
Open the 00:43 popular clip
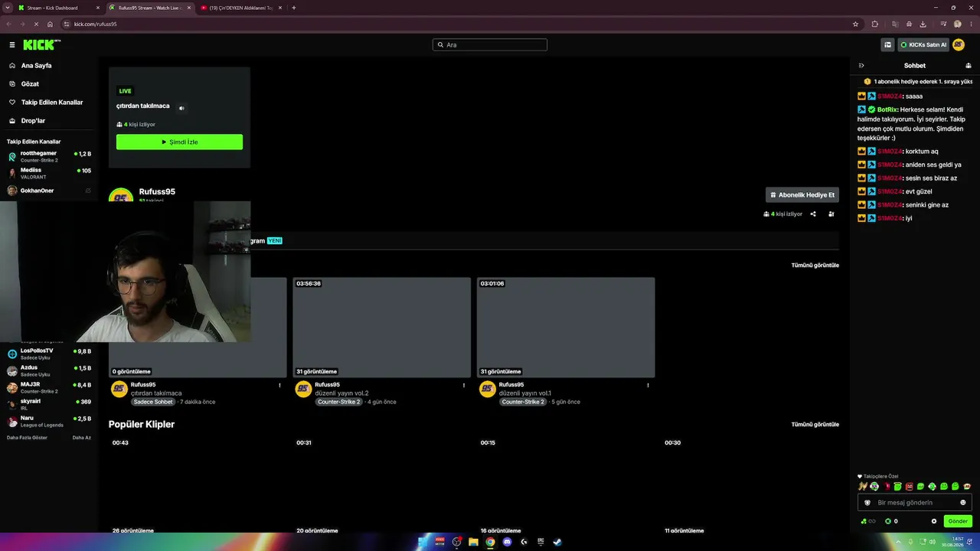(198, 486)
